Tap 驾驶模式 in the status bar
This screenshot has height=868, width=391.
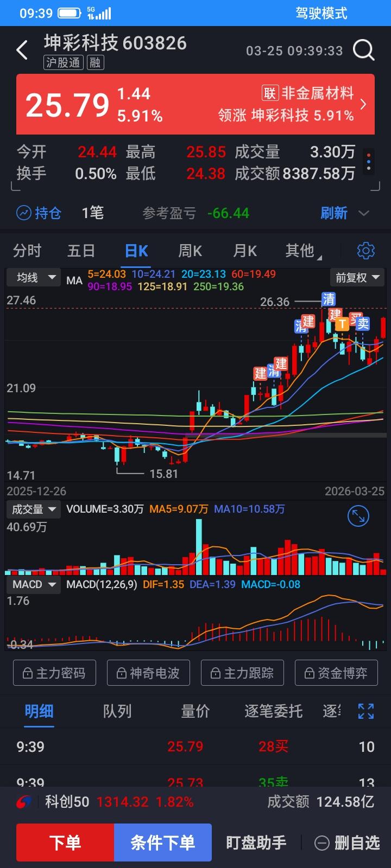[x=321, y=13]
